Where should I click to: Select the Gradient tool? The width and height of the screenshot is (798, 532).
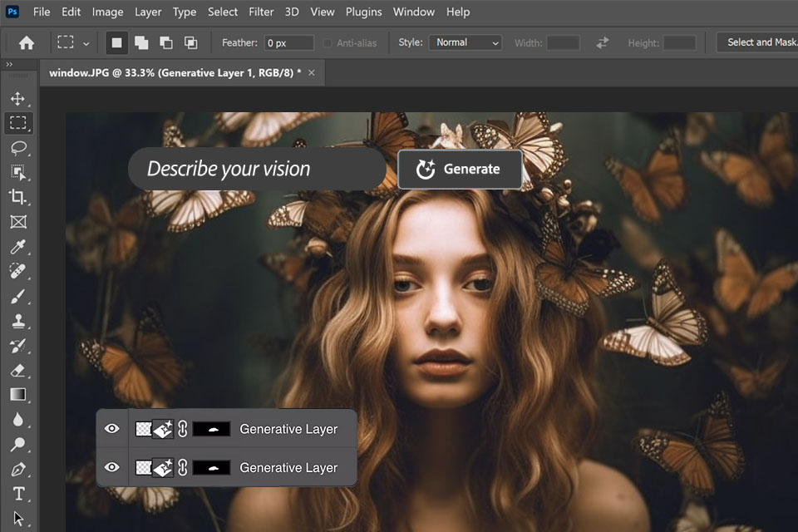point(18,395)
